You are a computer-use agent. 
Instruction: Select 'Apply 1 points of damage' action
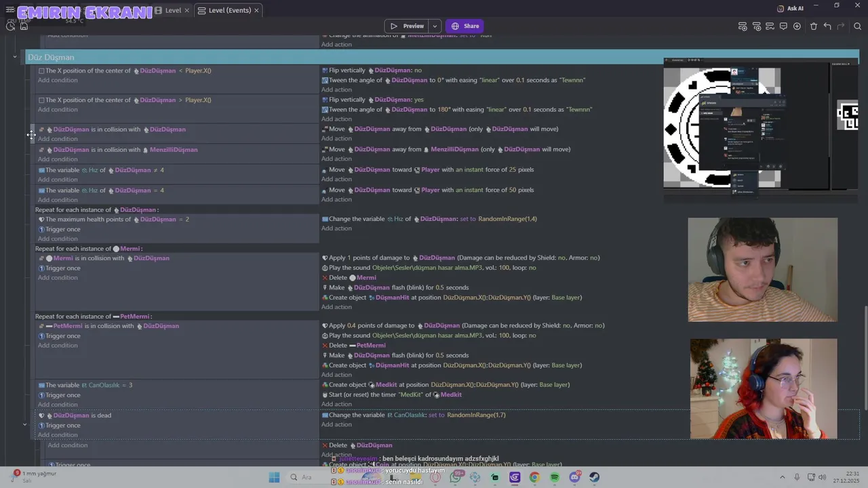(461, 258)
